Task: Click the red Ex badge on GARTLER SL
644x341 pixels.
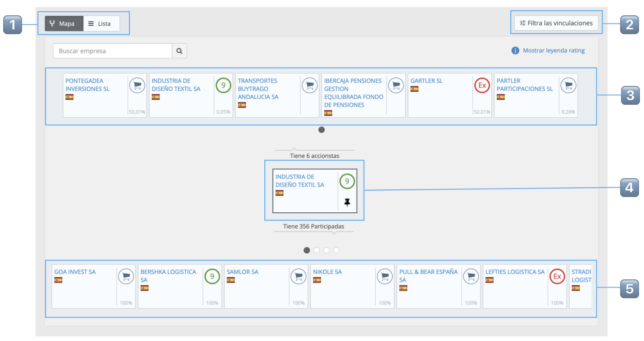Action: 482,85
